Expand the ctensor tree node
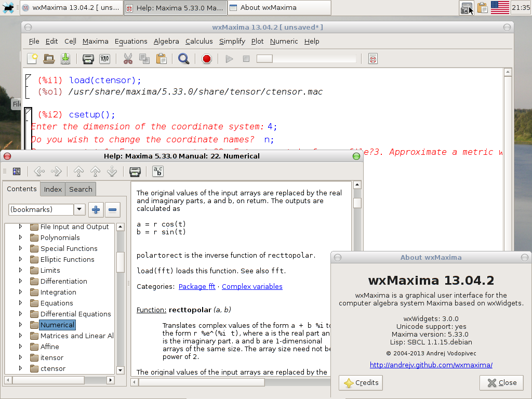This screenshot has width=532, height=399. coord(20,368)
